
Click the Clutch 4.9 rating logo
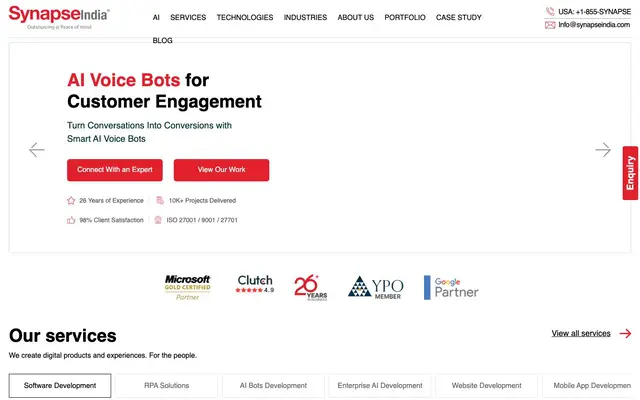coord(256,284)
